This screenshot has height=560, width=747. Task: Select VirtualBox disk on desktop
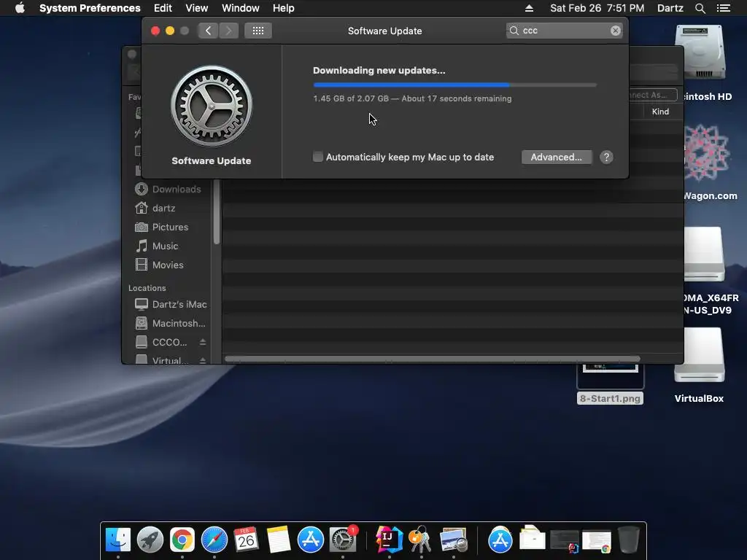(699, 365)
